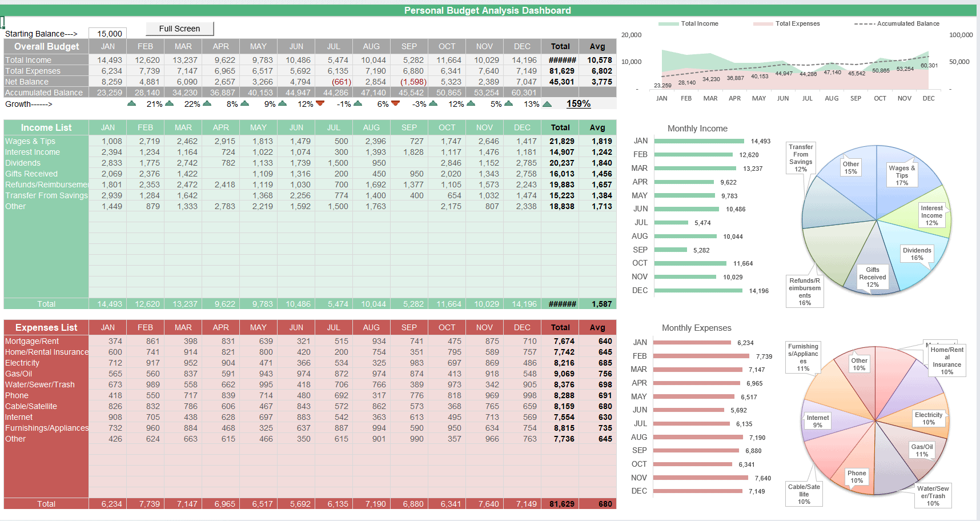
Task: Click the green growth arrow beside 9%
Action: click(245, 103)
